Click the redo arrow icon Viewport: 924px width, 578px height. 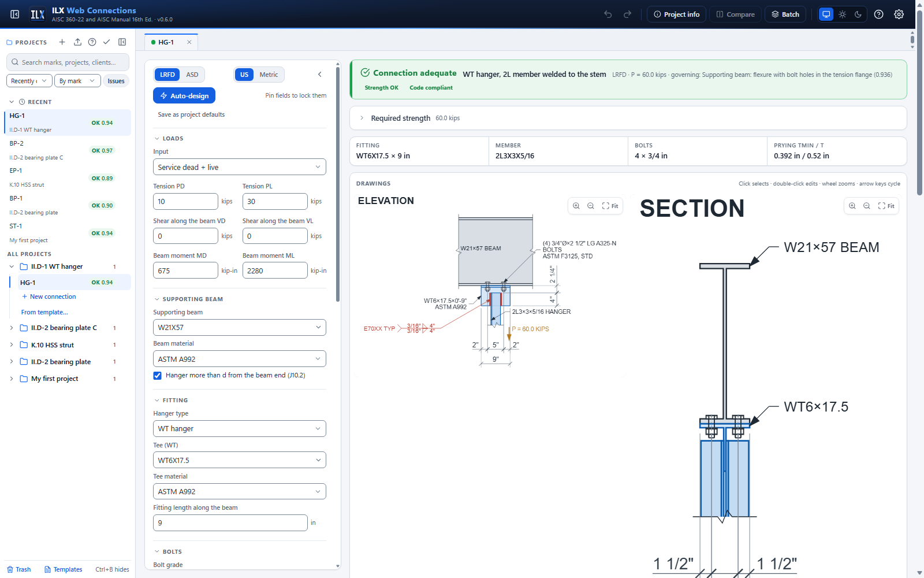(627, 14)
